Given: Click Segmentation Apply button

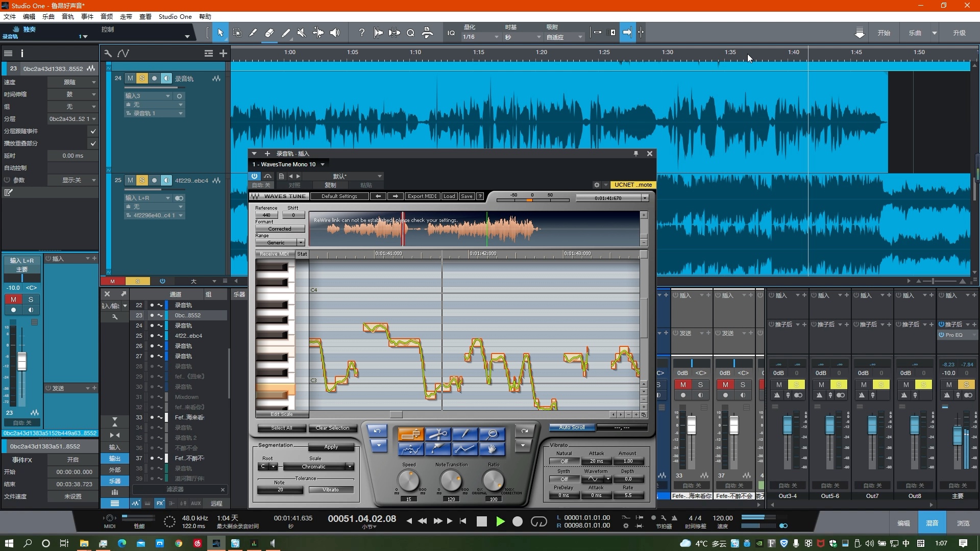Looking at the screenshot, I should coord(331,447).
